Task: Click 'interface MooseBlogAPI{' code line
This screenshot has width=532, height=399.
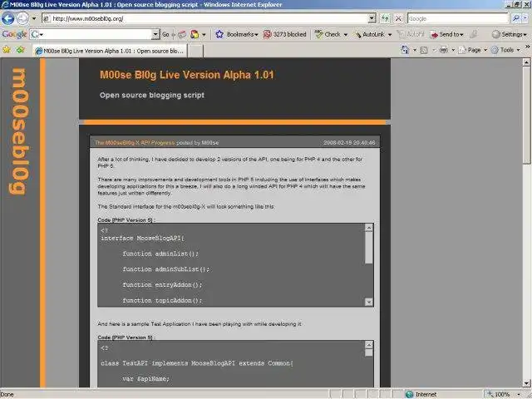Action: pos(142,239)
